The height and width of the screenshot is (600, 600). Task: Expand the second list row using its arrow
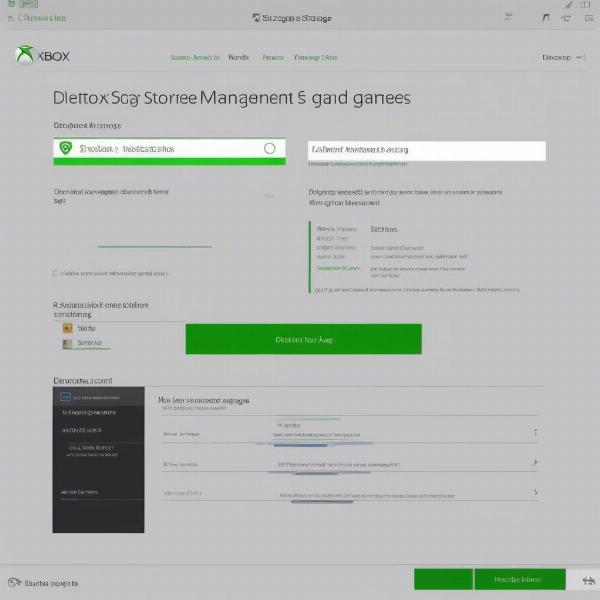[535, 463]
